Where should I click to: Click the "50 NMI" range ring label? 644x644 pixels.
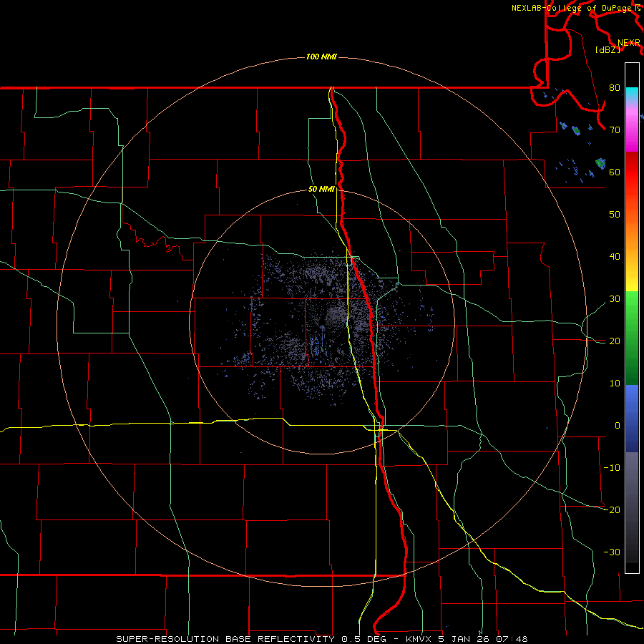[x=321, y=190]
